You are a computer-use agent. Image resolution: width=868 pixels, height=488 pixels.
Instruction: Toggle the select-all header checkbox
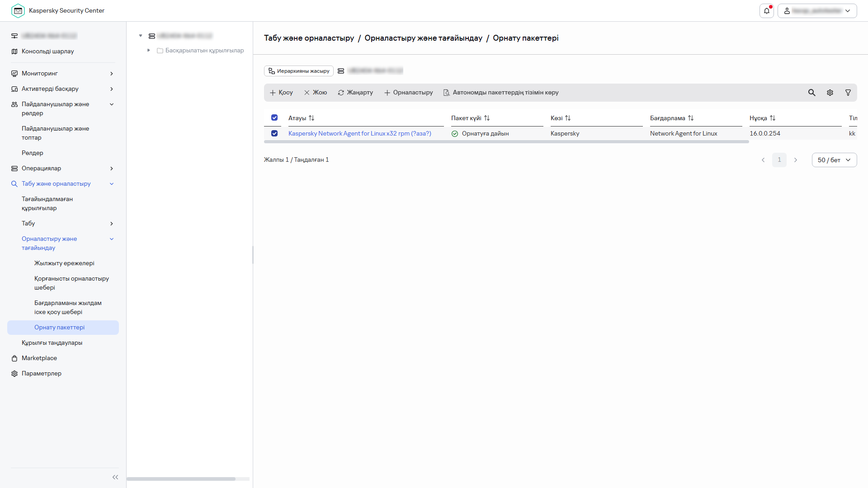click(274, 118)
